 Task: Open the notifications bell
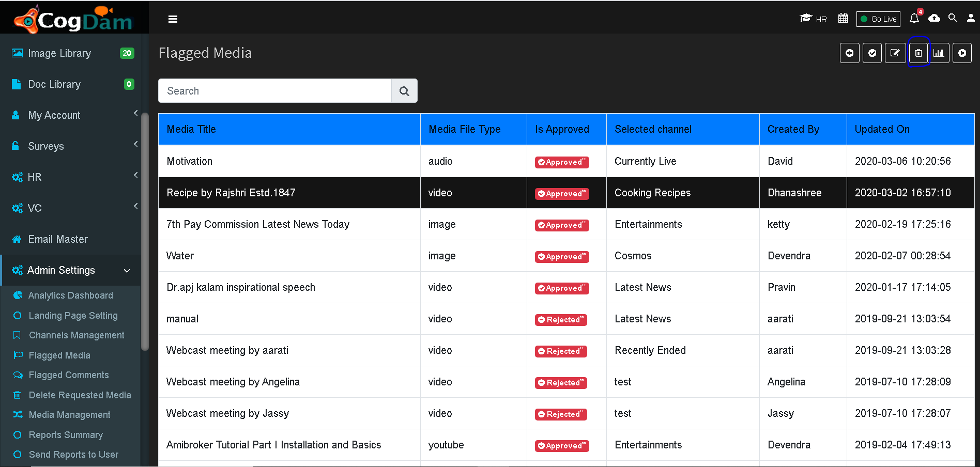tap(914, 19)
